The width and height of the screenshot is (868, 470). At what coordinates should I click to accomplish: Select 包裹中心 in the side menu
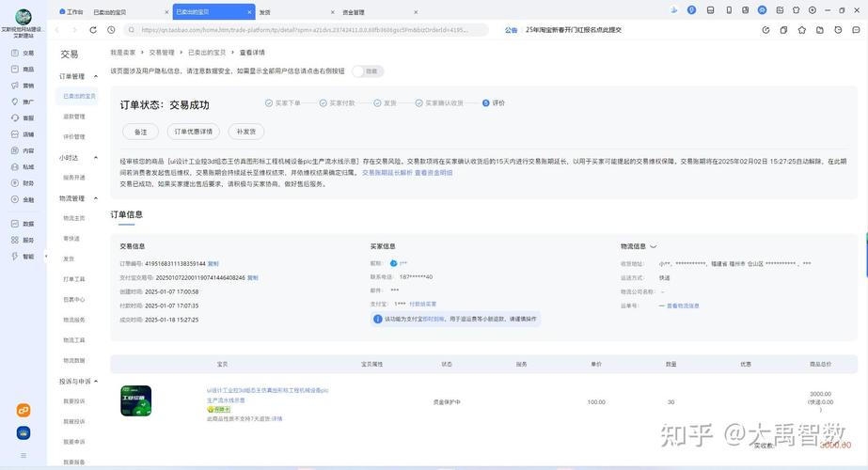pos(74,300)
